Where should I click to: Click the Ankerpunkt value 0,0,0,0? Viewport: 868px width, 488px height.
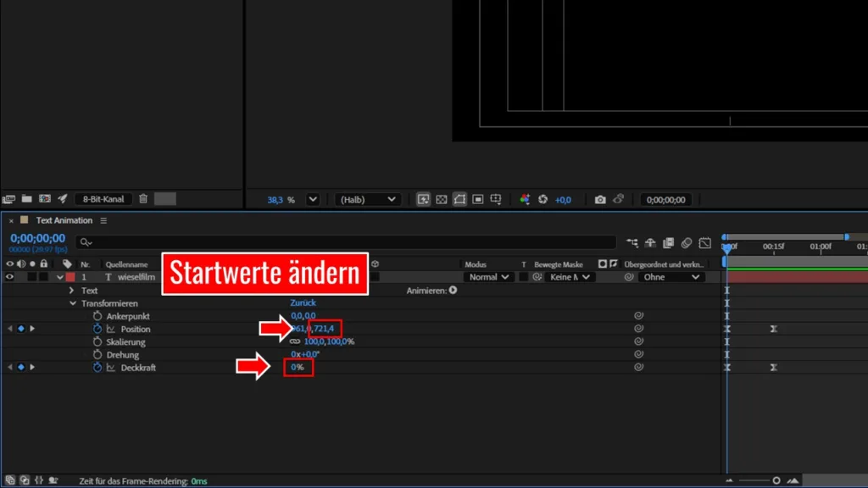(303, 316)
